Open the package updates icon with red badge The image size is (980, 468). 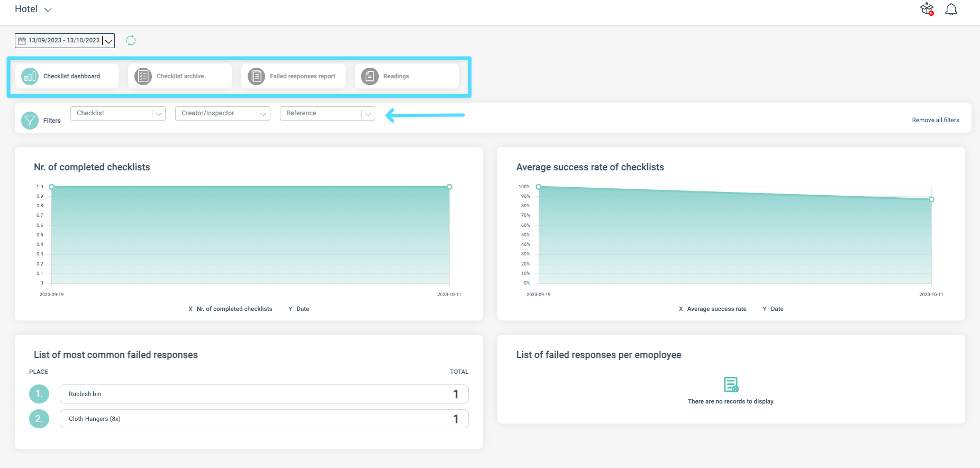(x=927, y=9)
